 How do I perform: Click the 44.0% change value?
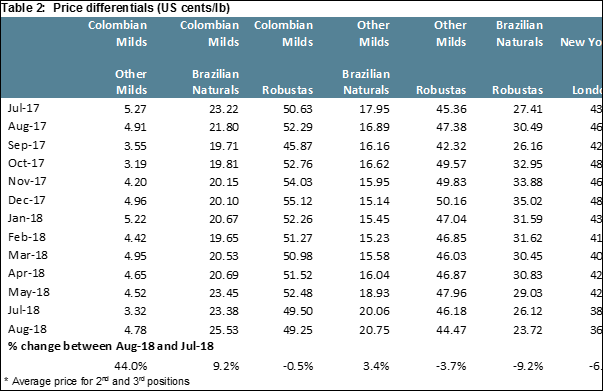point(131,366)
